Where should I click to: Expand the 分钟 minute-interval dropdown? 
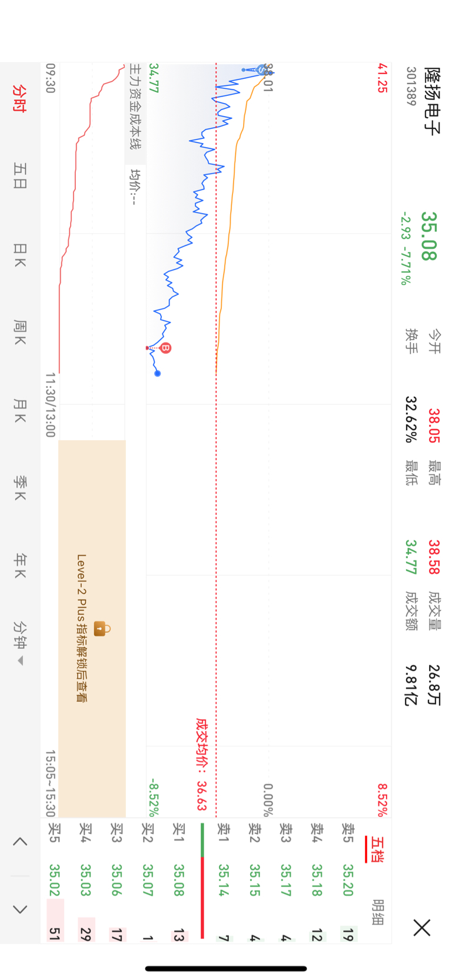point(20,643)
